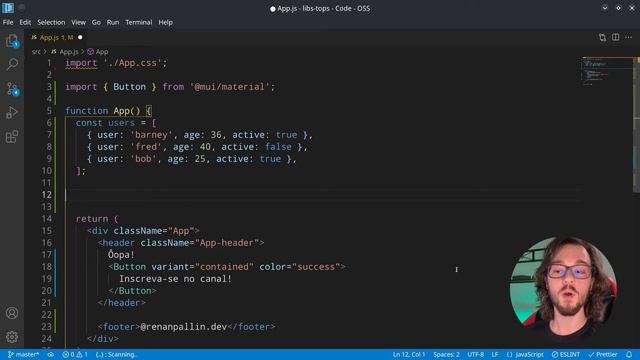Screen dimensions: 640x360
Task: Click the ESLINT status item
Action: click(566, 354)
